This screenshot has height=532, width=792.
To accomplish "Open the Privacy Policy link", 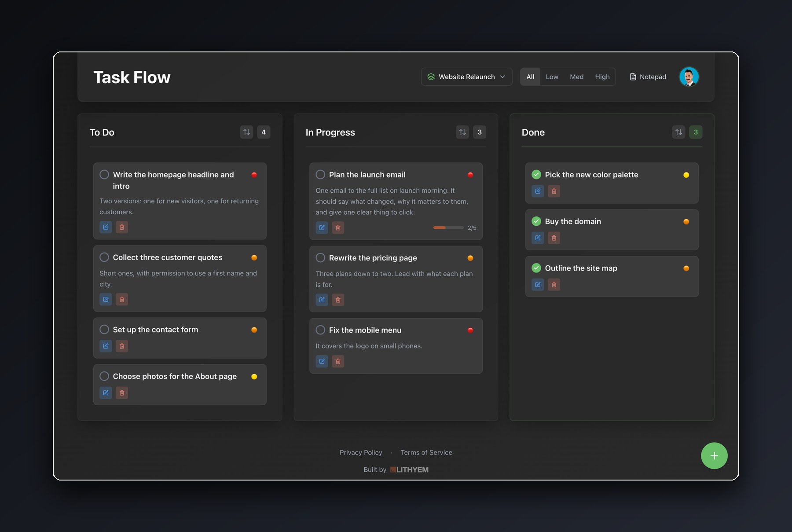I will click(361, 452).
